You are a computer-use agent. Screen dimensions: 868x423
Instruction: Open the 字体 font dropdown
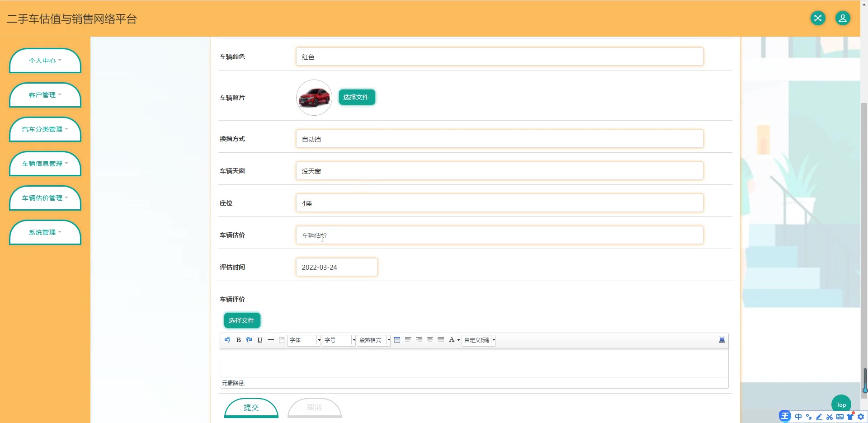tap(304, 340)
